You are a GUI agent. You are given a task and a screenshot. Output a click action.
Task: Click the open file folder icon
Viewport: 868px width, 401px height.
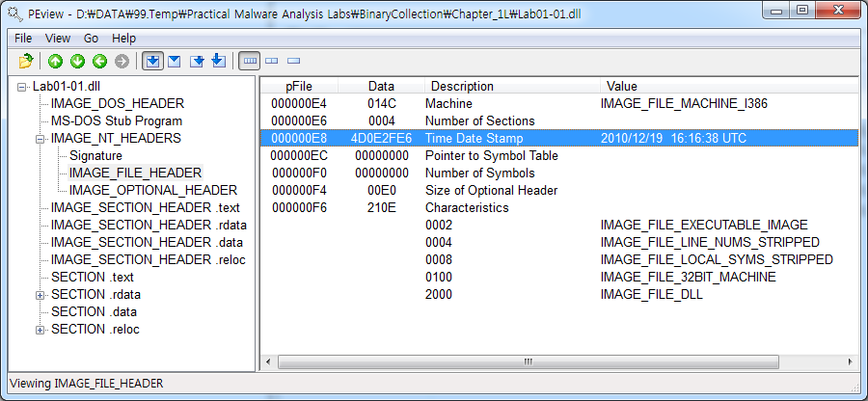point(26,61)
